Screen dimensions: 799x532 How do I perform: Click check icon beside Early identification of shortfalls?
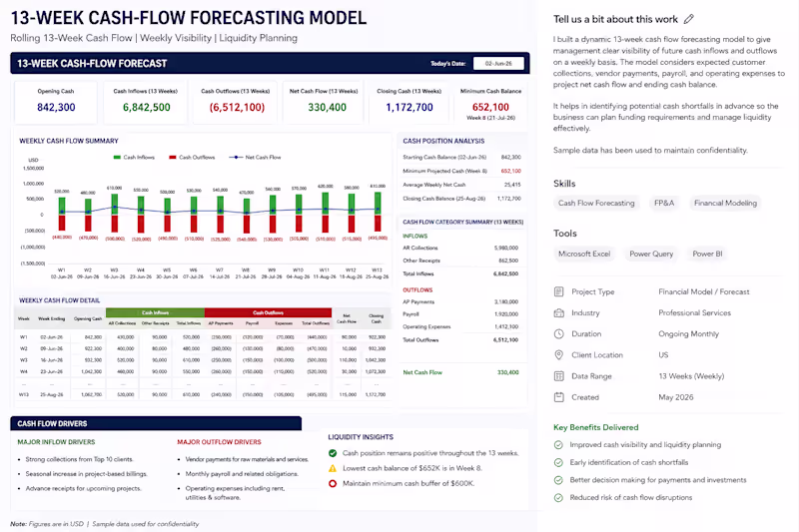point(558,463)
